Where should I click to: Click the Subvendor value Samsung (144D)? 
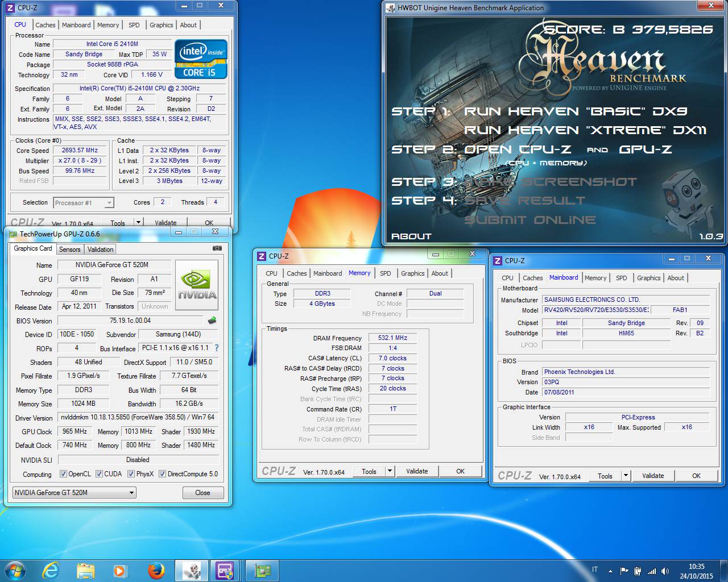[x=178, y=334]
